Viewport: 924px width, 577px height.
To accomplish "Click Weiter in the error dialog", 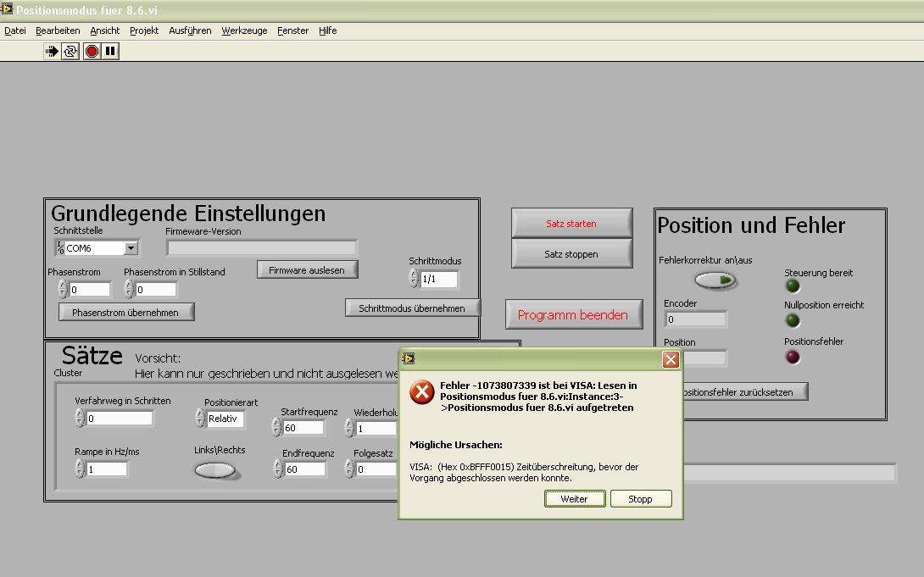I will 575,499.
